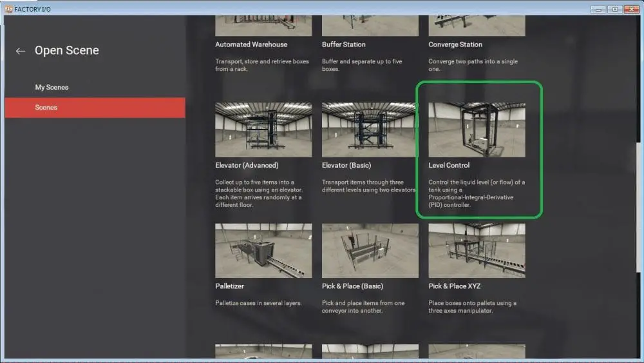Viewport: 644px width, 363px height.
Task: Click the vertical scrollbar of the scene list
Action: [638, 207]
